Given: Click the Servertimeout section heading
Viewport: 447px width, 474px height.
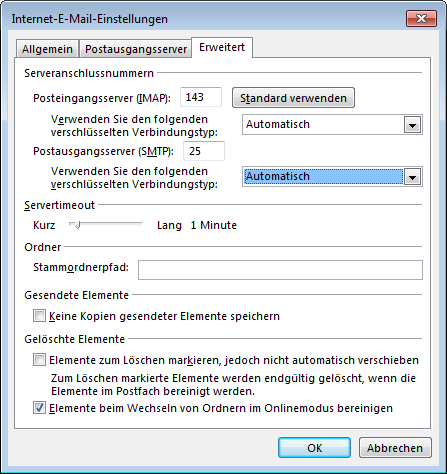Looking at the screenshot, I should point(59,205).
